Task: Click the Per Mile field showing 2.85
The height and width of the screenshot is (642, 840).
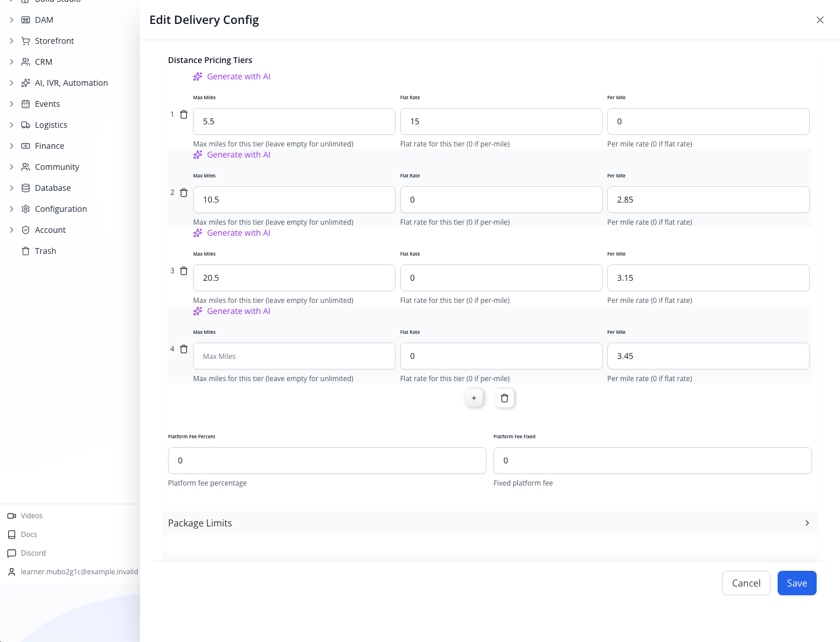Action: (x=708, y=200)
